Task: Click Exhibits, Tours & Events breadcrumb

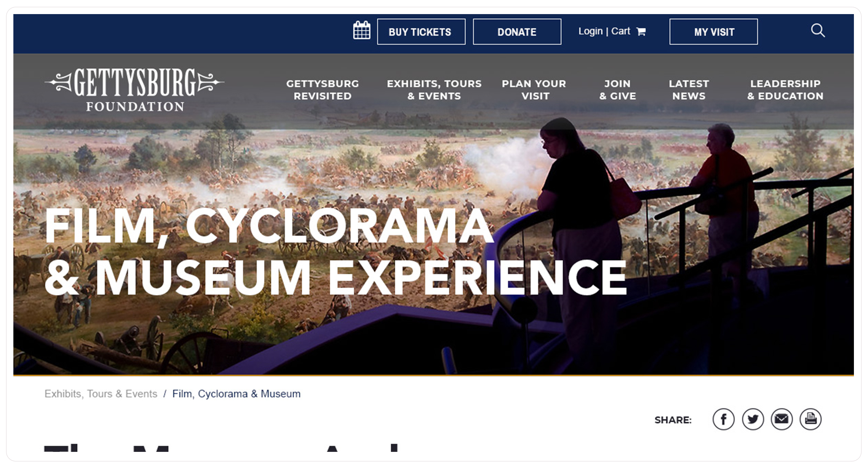Action: click(x=101, y=394)
